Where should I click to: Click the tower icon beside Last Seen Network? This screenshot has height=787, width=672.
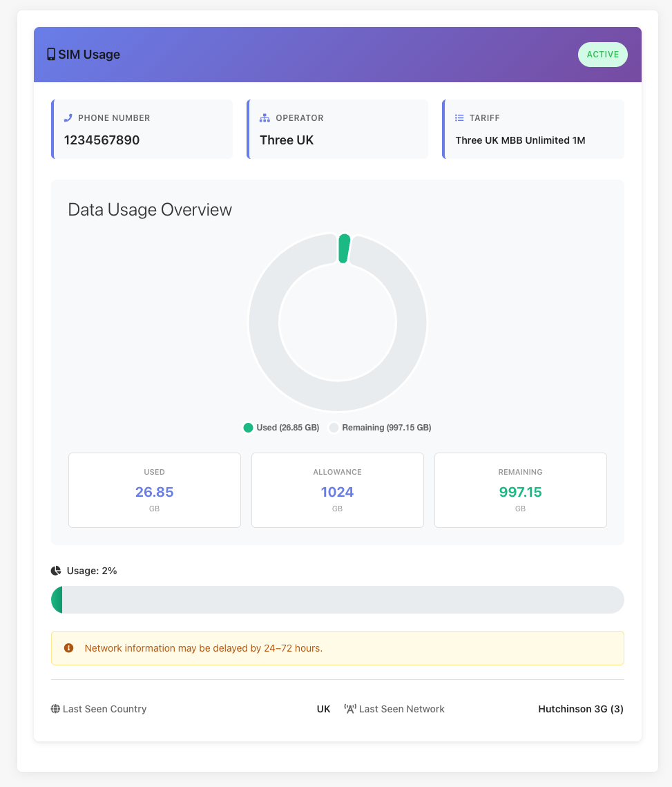tap(349, 709)
